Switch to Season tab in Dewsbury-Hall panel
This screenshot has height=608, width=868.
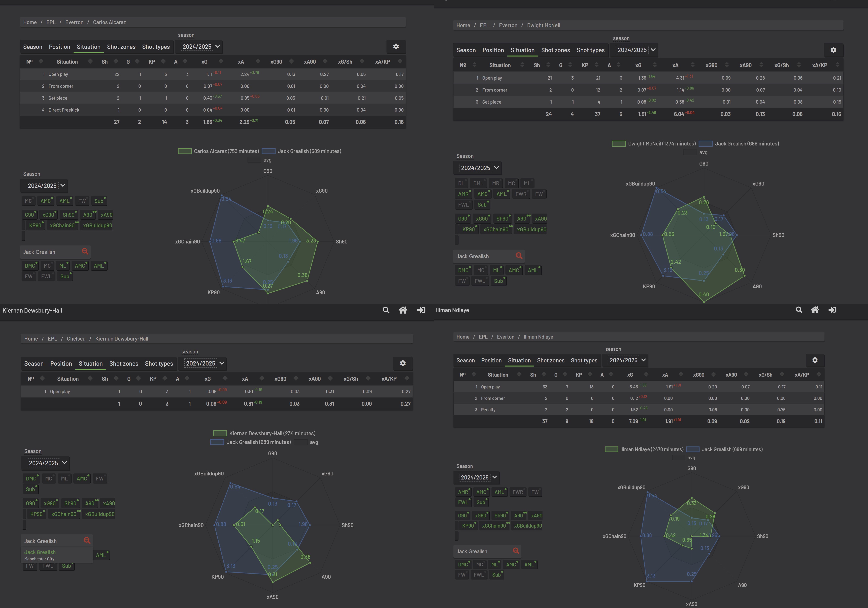click(x=34, y=364)
